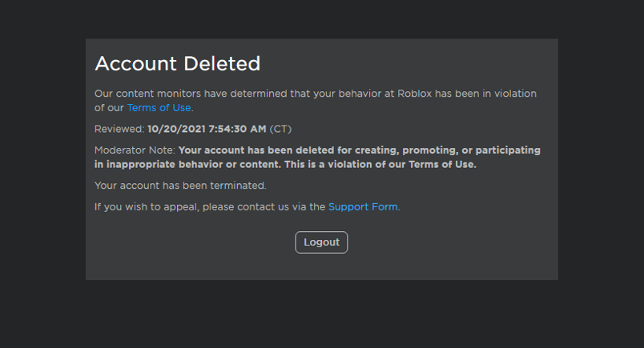Click "Our content monitors have determined" sentence
The width and height of the screenshot is (644, 348).
tap(316, 101)
